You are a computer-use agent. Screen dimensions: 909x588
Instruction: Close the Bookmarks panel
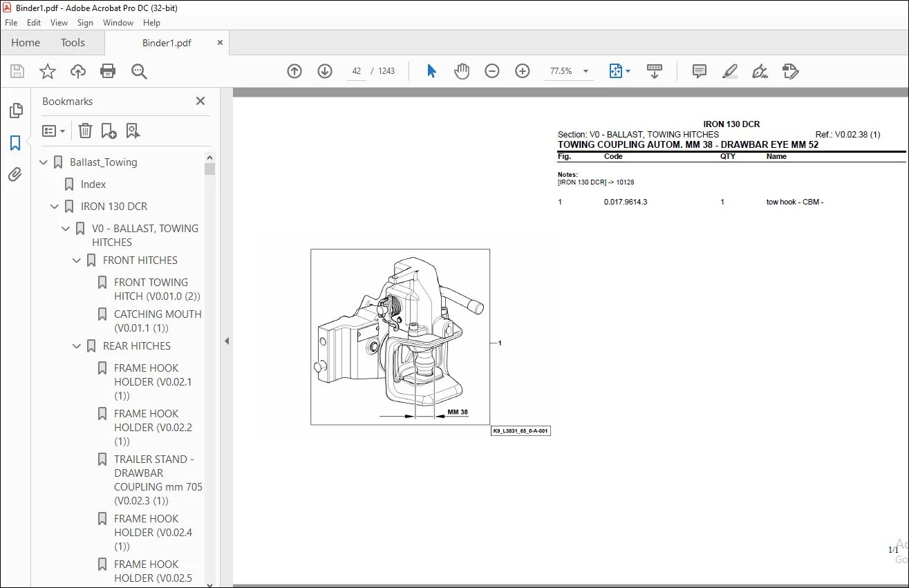point(200,102)
